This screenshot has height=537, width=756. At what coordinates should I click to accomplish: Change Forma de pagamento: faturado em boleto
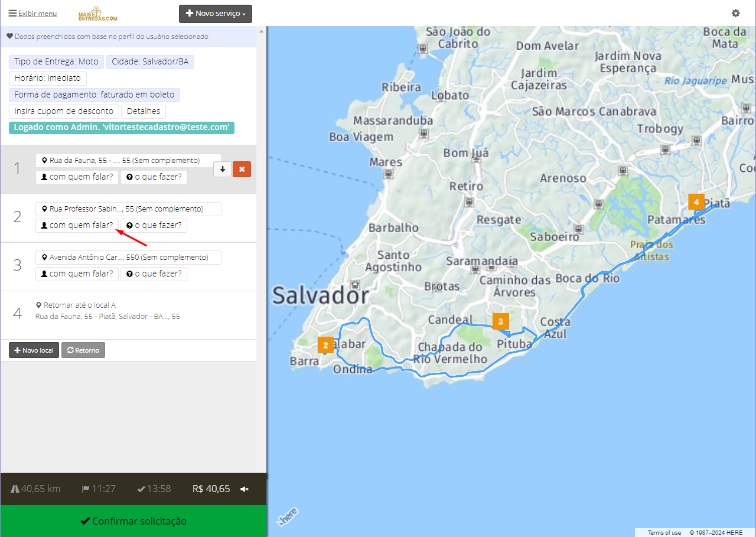[94, 95]
